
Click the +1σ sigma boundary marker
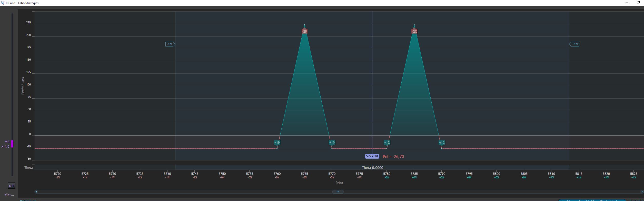574,44
